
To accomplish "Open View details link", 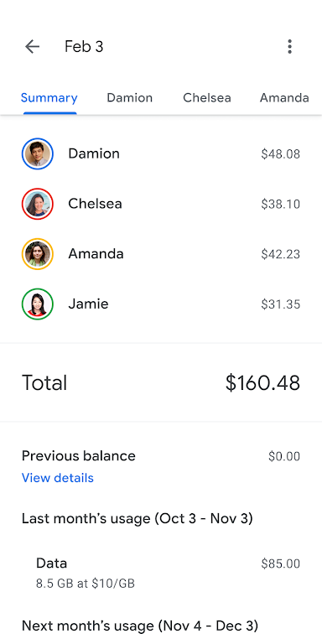I will pos(58,478).
